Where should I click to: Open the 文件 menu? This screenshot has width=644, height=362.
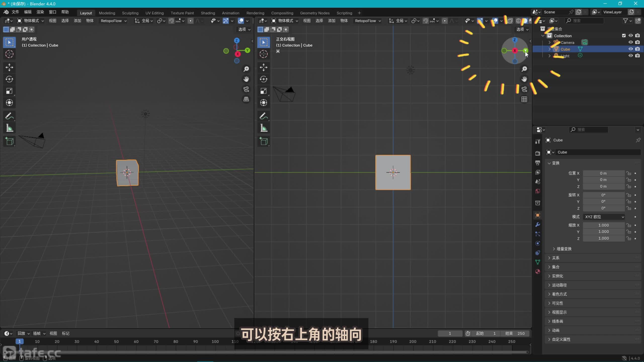(15, 12)
